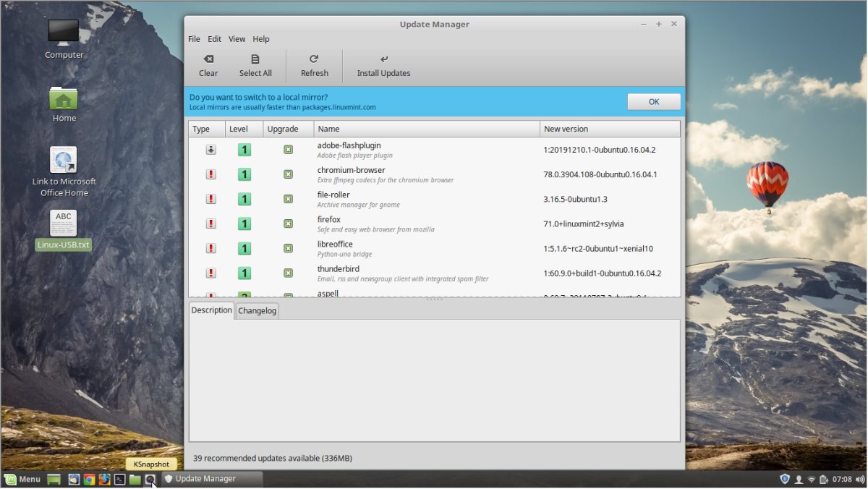868x489 pixels.
Task: Open the Help menu
Action: click(x=261, y=39)
